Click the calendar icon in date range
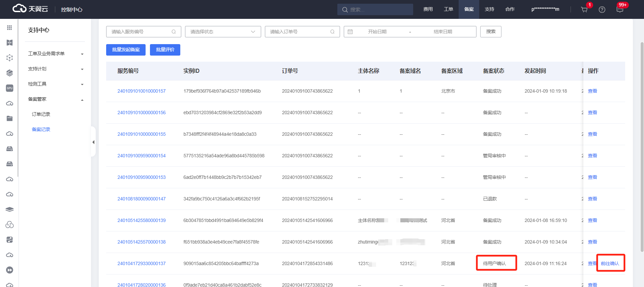Viewport: 644px width, 287px height. pyautogui.click(x=350, y=32)
